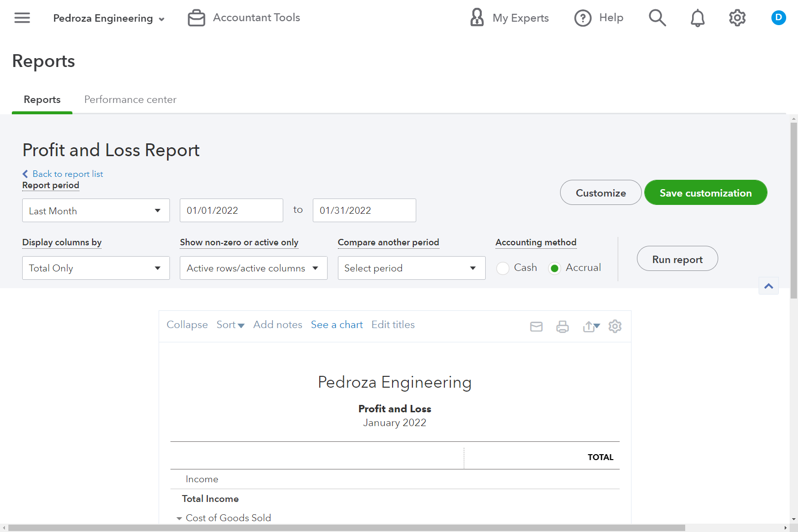The height and width of the screenshot is (532, 798).
Task: Open the Sort dropdown
Action: (230, 325)
